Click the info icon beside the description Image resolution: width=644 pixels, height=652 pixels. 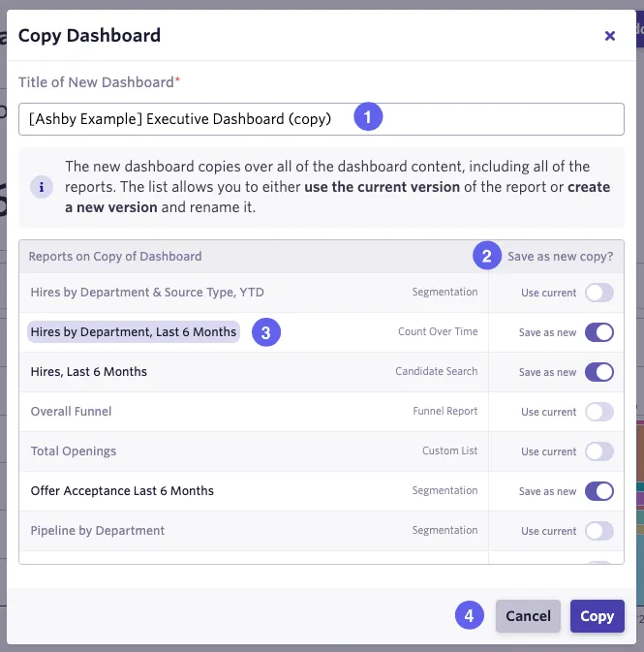click(42, 187)
